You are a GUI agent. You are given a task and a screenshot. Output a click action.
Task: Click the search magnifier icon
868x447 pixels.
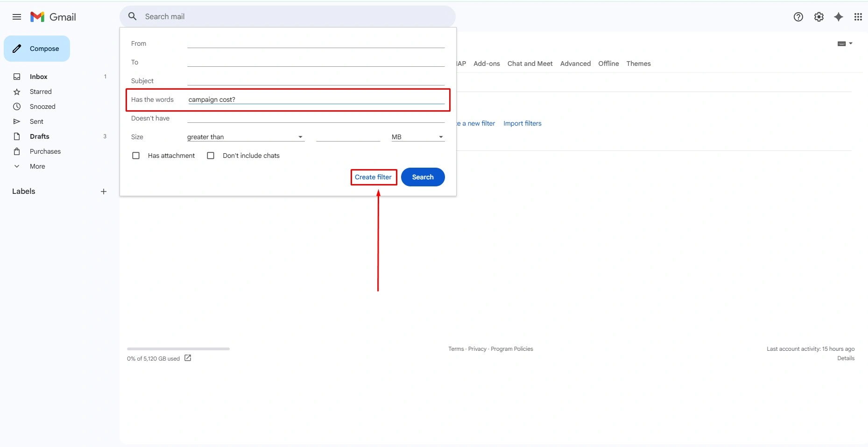point(133,16)
